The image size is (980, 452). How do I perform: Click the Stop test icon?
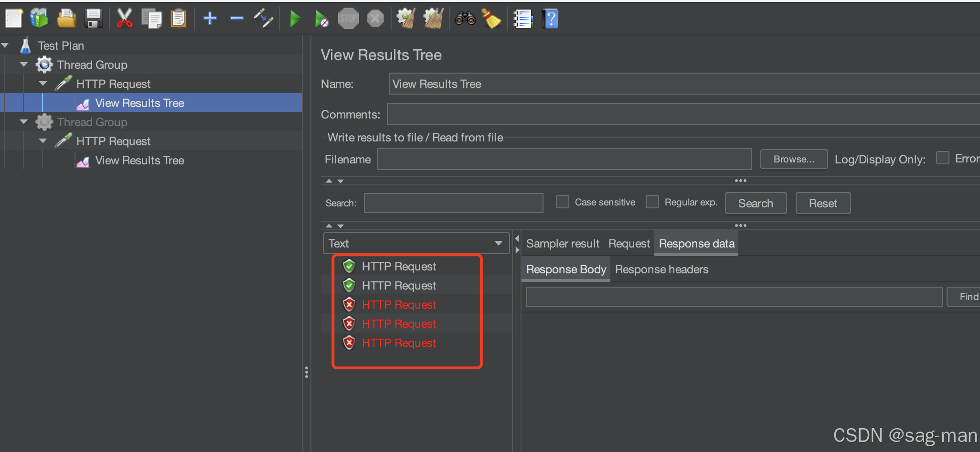point(349,19)
